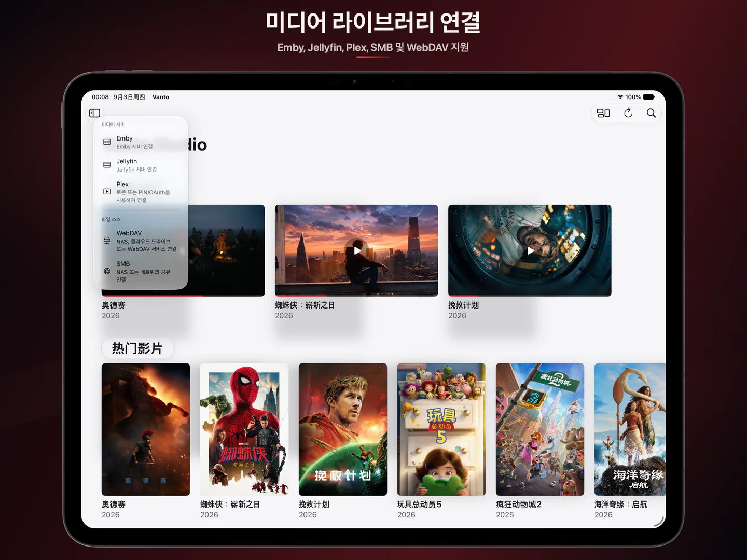Viewport: 747px width, 560px height.
Task: Open the 玩具总动员5 poster
Action: pos(441,429)
